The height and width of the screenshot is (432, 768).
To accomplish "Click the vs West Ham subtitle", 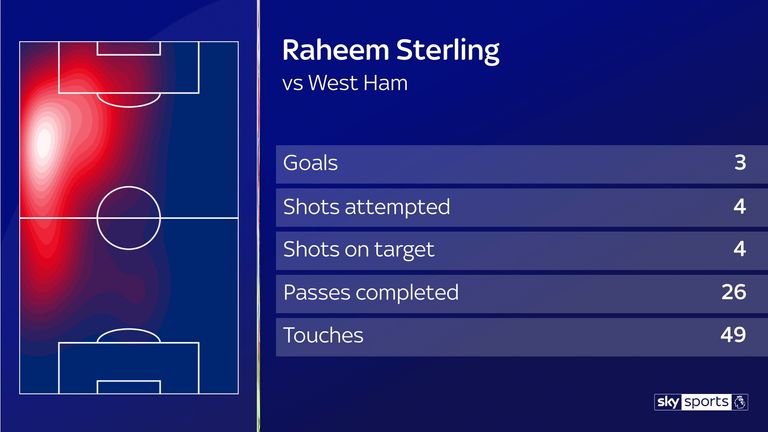I will tap(345, 83).
